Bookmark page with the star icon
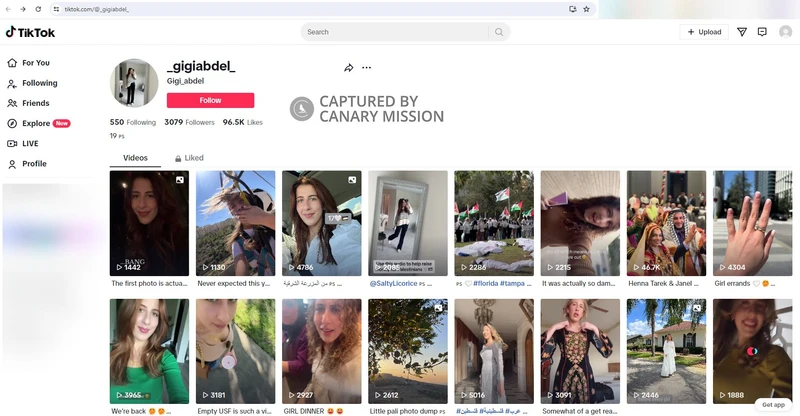Image resolution: width=800 pixels, height=416 pixels. (587, 9)
